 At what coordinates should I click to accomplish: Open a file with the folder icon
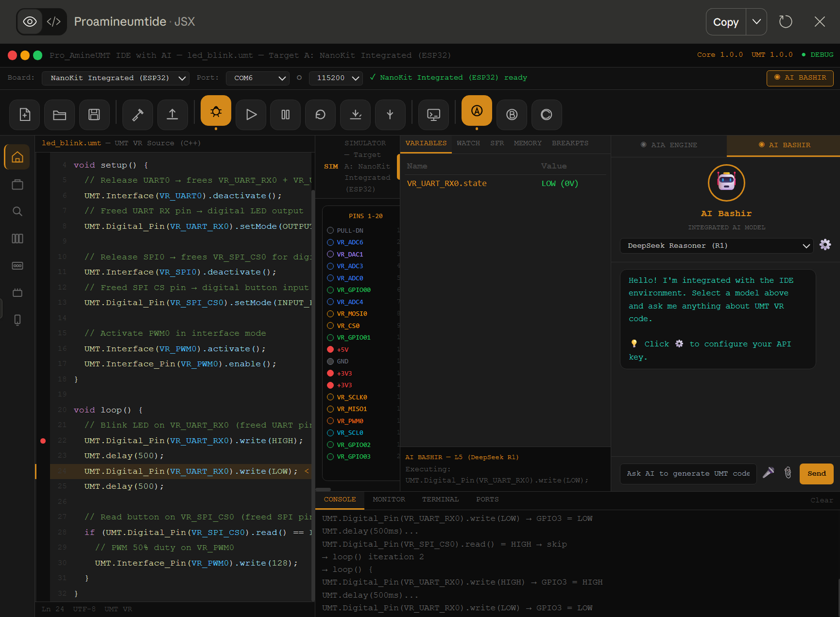[x=59, y=114]
